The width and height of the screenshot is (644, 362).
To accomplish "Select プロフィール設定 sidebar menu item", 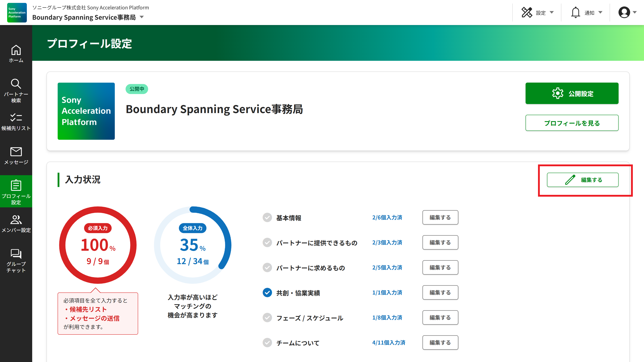I will click(x=16, y=191).
